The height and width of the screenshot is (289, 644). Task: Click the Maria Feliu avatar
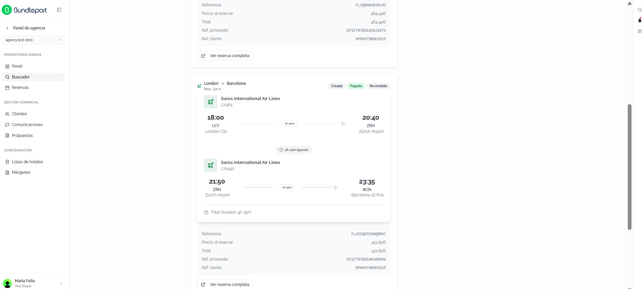pyautogui.click(x=7, y=283)
